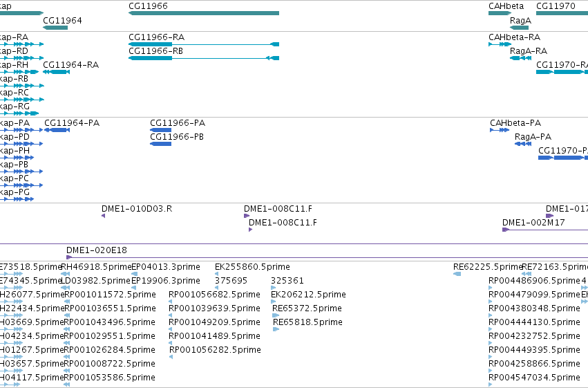Click EST EP04013.3prime
Image resolution: width=588 pixels, height=388 pixels.
(x=134, y=274)
